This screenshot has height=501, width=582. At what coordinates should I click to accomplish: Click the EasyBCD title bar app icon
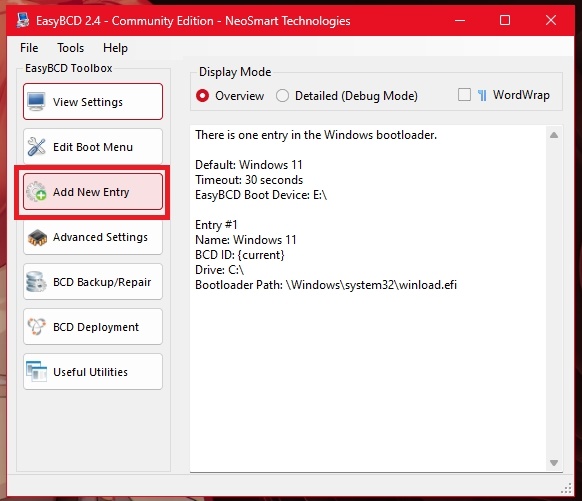pos(23,20)
